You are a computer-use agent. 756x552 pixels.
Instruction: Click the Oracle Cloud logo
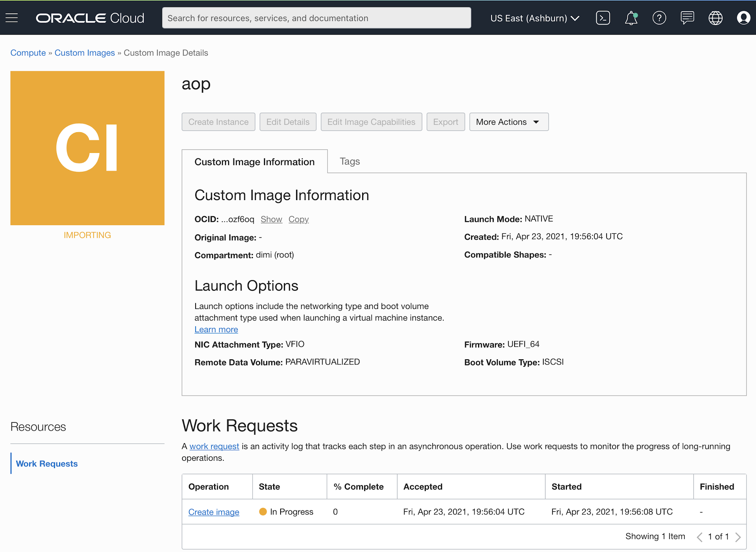coord(90,18)
